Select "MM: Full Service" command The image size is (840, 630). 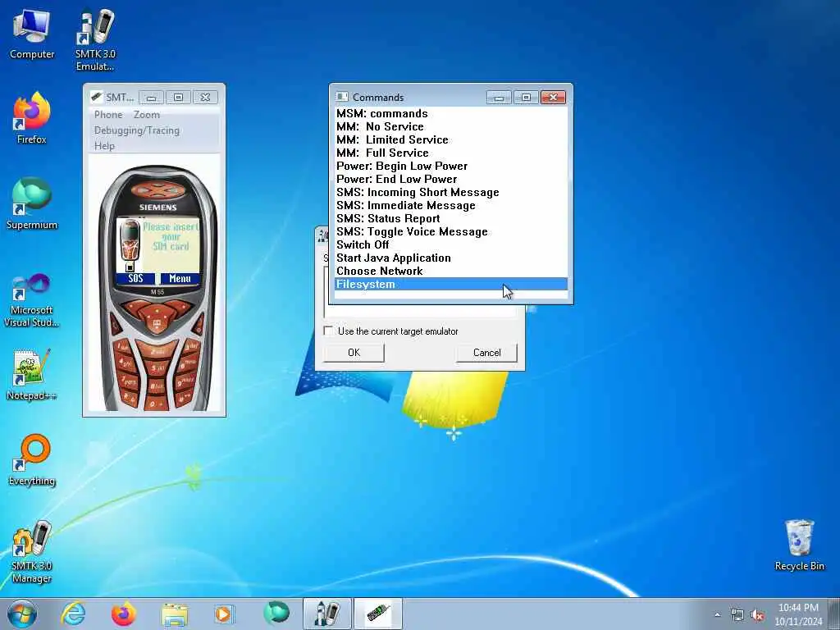tap(451, 153)
